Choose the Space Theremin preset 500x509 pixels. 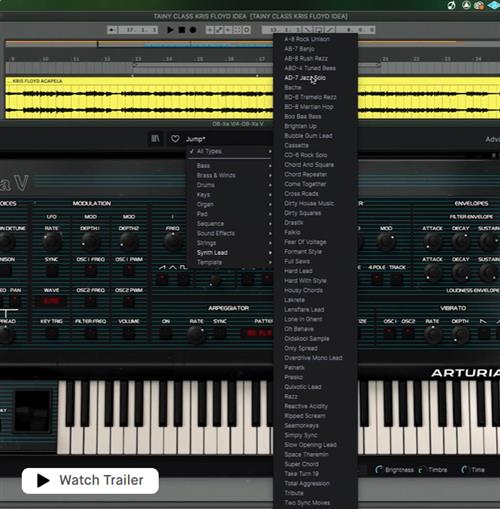[x=315, y=454]
